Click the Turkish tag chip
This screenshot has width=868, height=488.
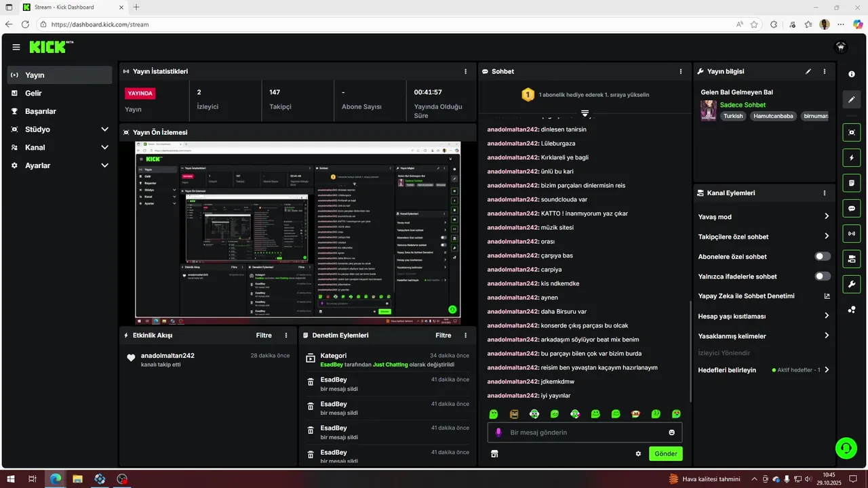tap(733, 116)
